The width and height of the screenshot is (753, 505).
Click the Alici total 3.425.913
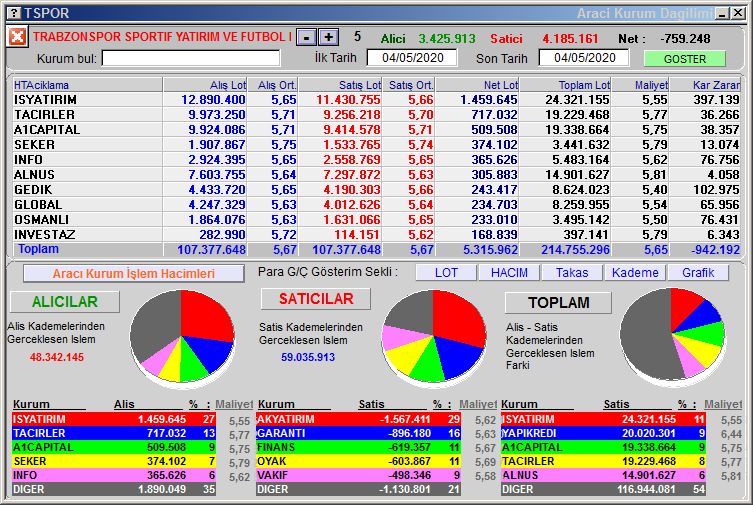tap(447, 38)
